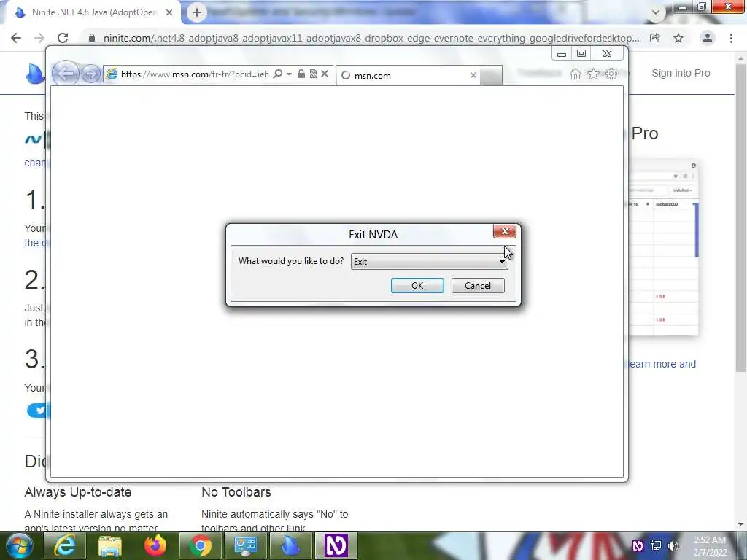Screen dimensions: 747x560
Task: Click the search magnifier in IE address bar
Action: (x=278, y=74)
